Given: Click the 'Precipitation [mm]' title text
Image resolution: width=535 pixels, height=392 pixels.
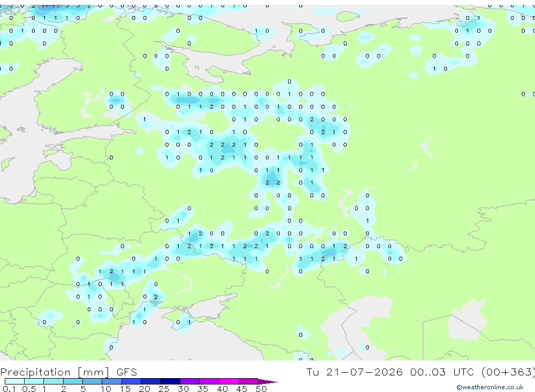Looking at the screenshot, I should [x=55, y=372].
